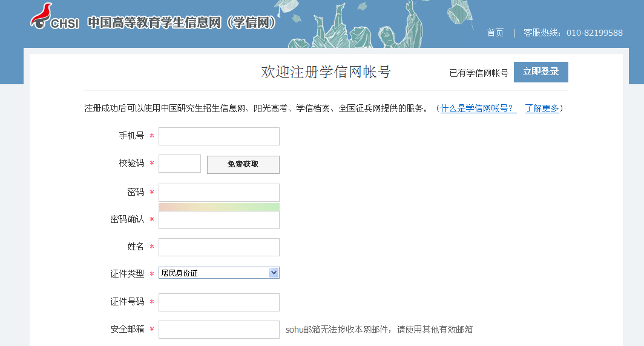Image resolution: width=644 pixels, height=346 pixels.
Task: Focus the 手机号 phone number field
Action: [218, 136]
